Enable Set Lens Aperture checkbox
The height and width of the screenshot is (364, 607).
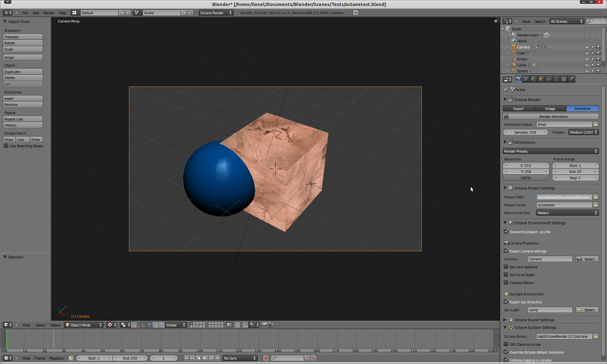click(506, 267)
